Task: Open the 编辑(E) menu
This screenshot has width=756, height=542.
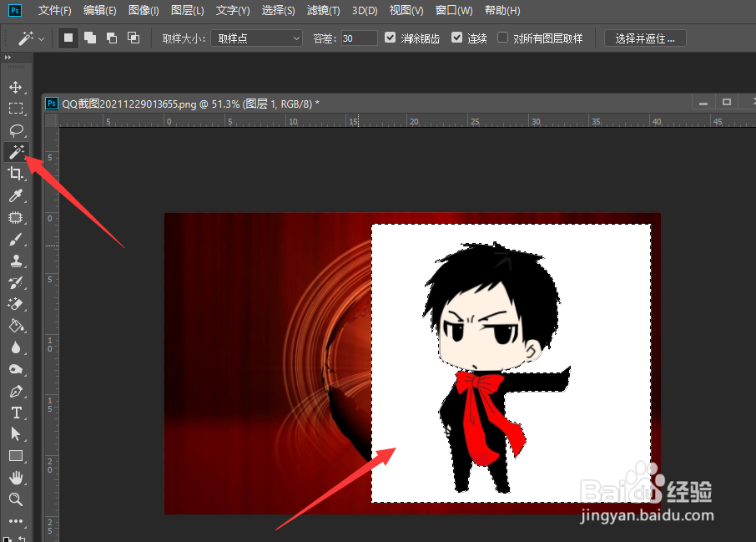Action: click(99, 10)
